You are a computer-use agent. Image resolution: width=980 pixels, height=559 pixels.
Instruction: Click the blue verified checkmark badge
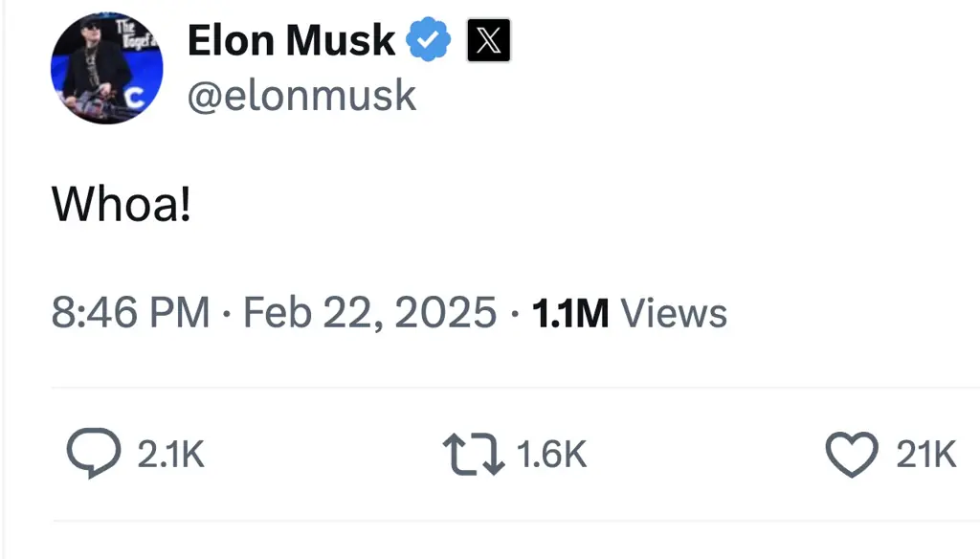coord(428,39)
